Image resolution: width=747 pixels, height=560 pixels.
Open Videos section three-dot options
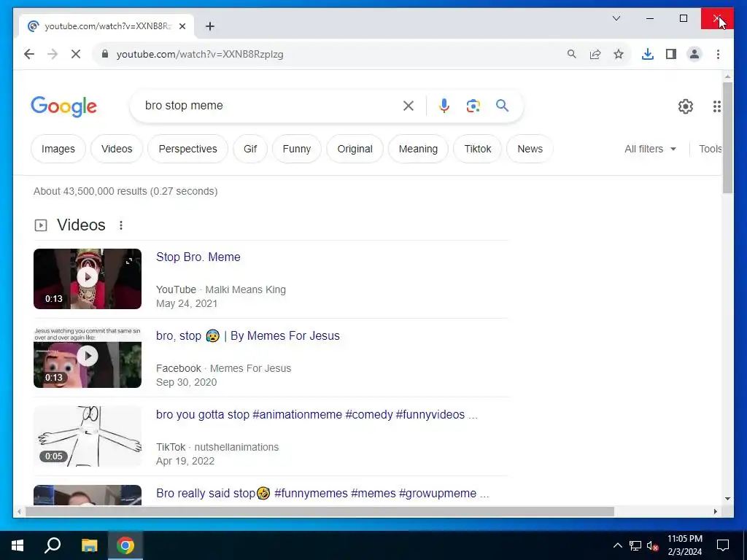pos(121,225)
